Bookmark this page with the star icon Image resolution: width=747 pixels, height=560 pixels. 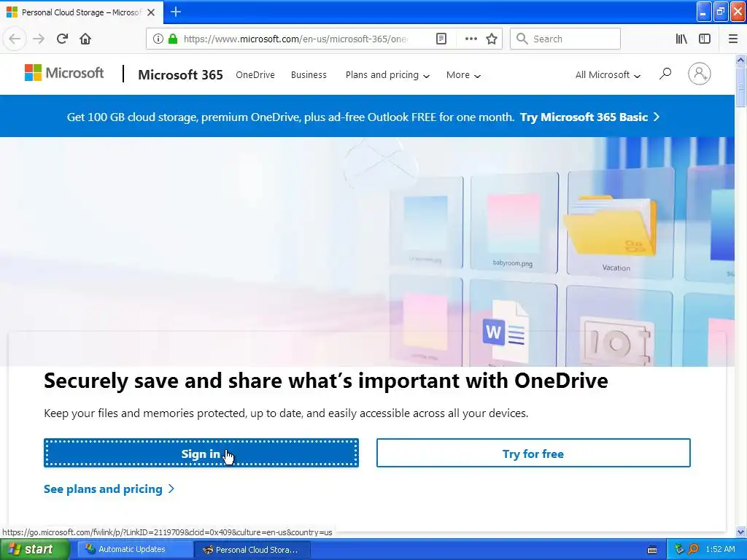pyautogui.click(x=492, y=39)
